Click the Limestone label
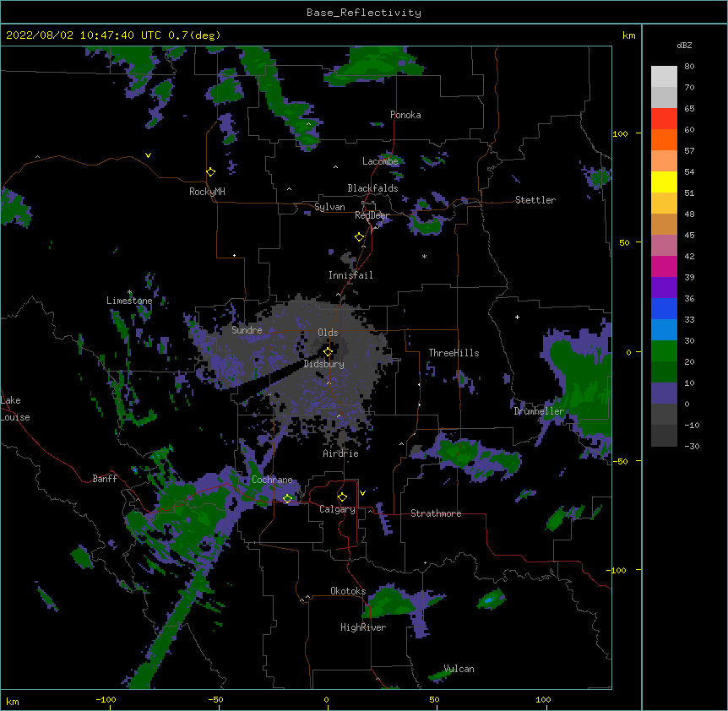The height and width of the screenshot is (711, 728). coord(129,301)
